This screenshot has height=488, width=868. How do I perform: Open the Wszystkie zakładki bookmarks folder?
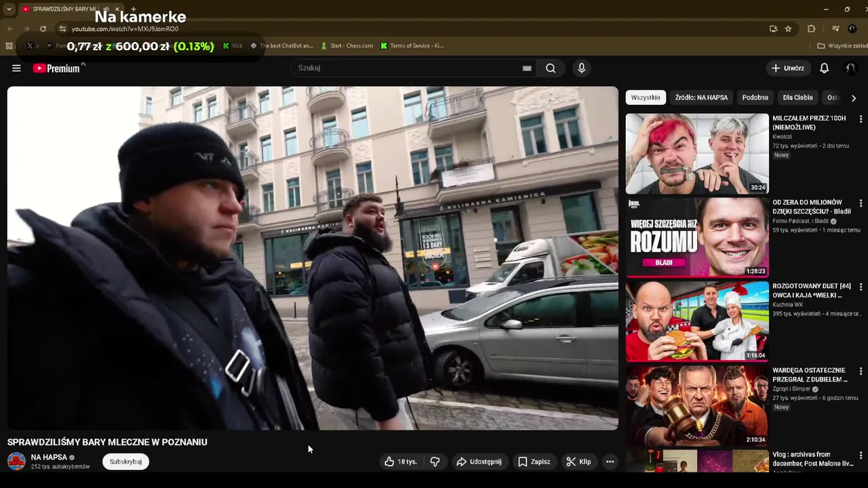(842, 45)
